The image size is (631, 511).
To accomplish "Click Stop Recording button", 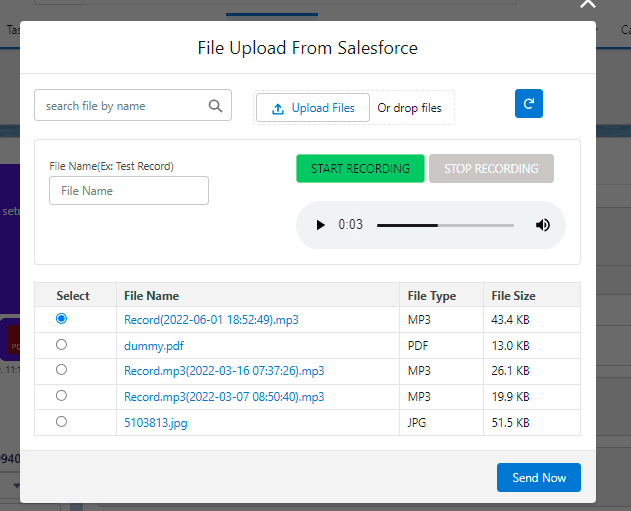I will tap(491, 169).
